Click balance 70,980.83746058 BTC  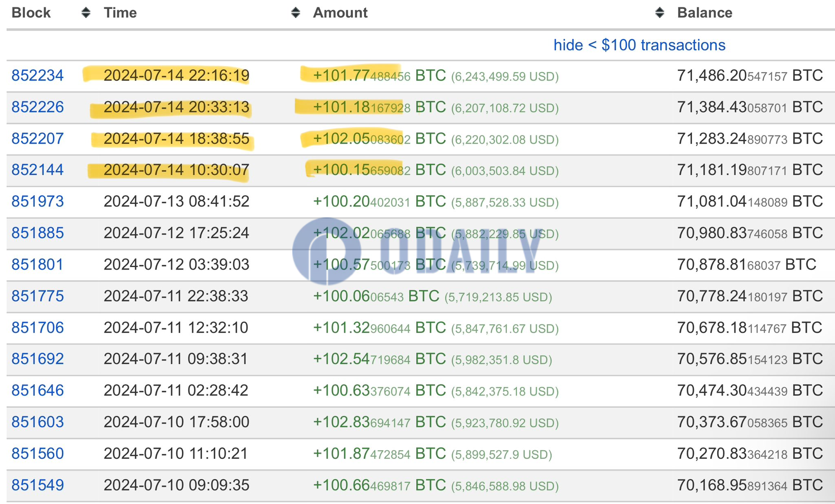pyautogui.click(x=750, y=233)
